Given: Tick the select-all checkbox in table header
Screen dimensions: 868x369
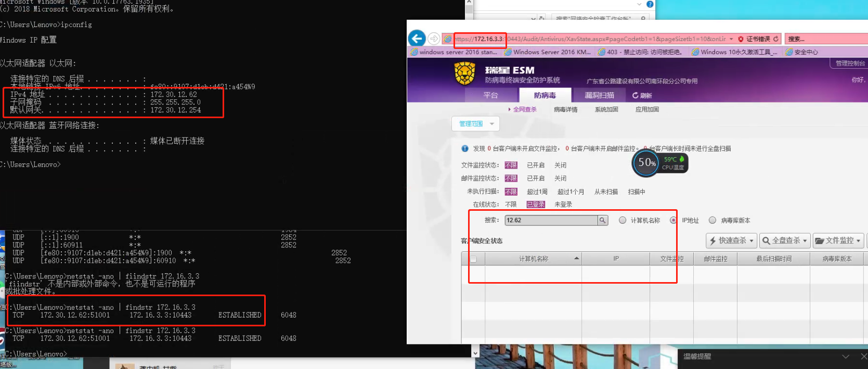Looking at the screenshot, I should point(473,259).
